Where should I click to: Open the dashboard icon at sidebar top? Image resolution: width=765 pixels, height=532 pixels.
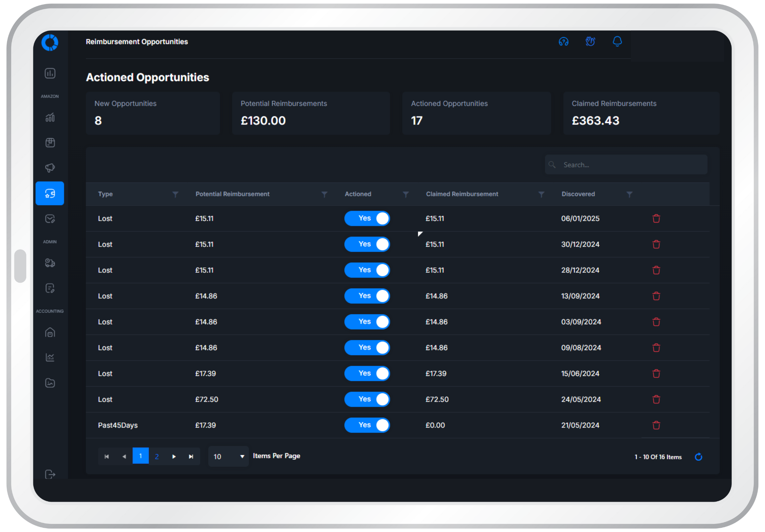point(50,73)
